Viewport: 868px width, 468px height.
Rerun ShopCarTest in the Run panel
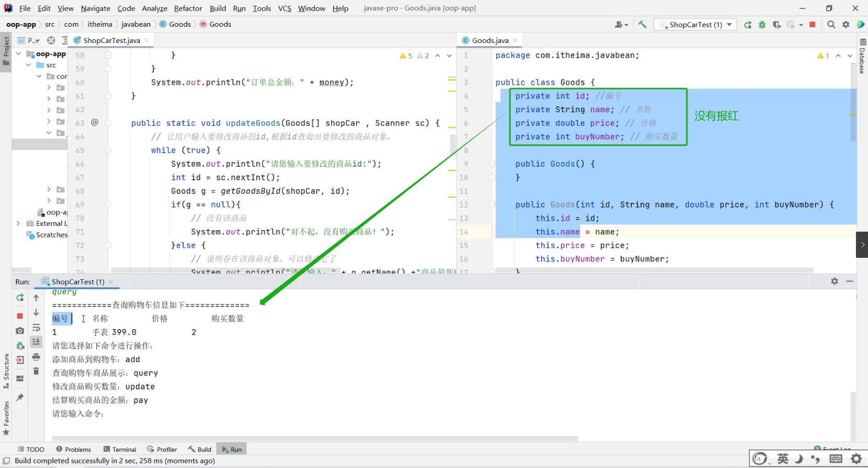point(20,298)
